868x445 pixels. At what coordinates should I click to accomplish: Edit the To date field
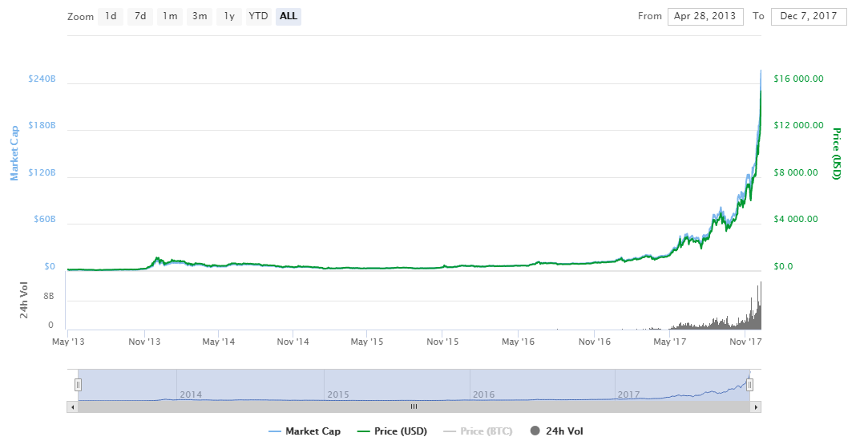[809, 17]
